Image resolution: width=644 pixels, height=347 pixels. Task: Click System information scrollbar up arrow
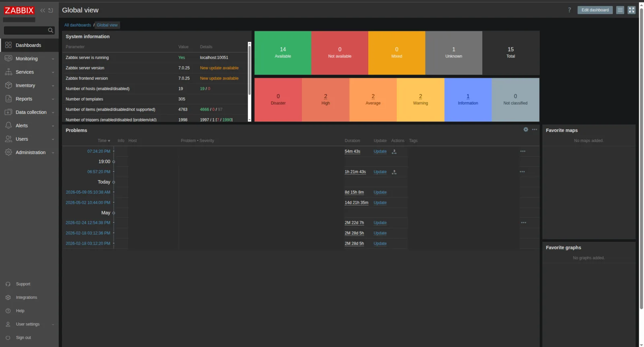(250, 43)
